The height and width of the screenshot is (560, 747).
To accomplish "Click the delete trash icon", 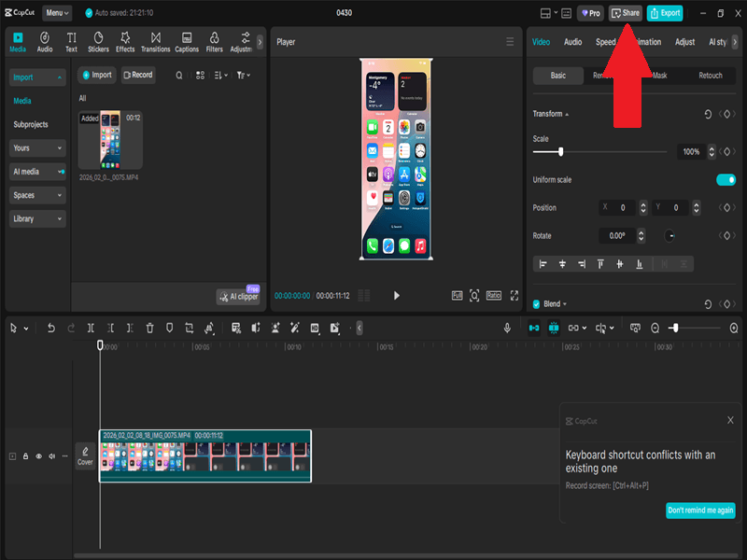I will [x=149, y=329].
